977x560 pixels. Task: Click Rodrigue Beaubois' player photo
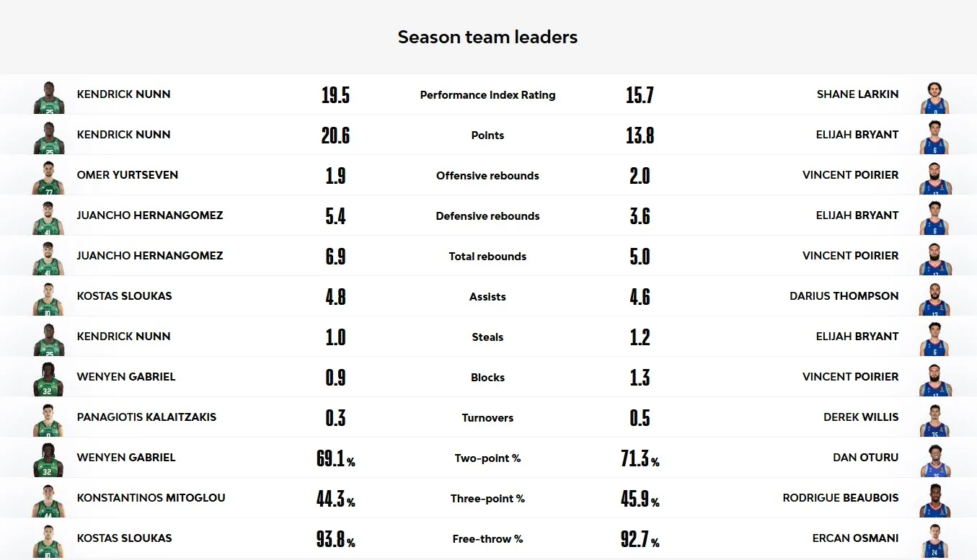(x=934, y=501)
